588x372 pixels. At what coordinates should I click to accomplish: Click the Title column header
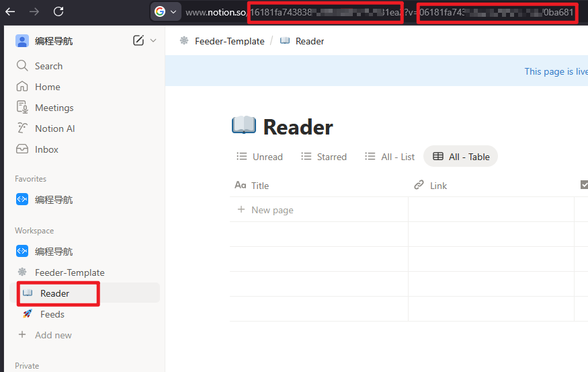pyautogui.click(x=319, y=186)
